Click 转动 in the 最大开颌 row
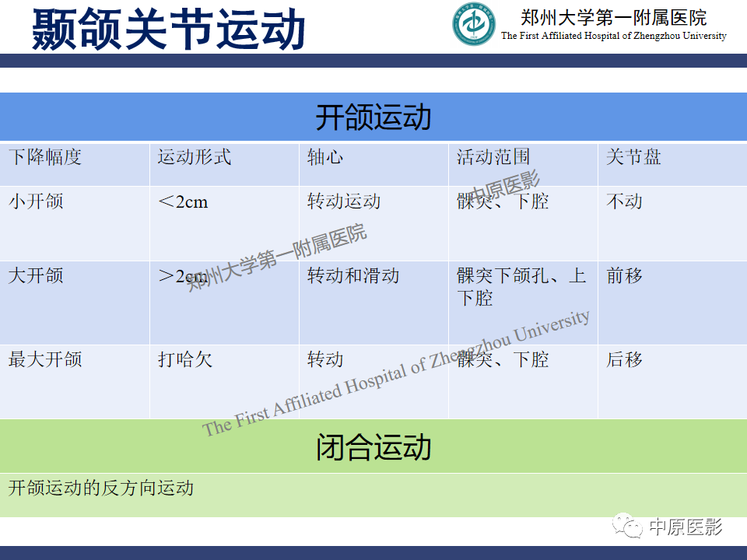The height and width of the screenshot is (560, 747). pos(325,359)
